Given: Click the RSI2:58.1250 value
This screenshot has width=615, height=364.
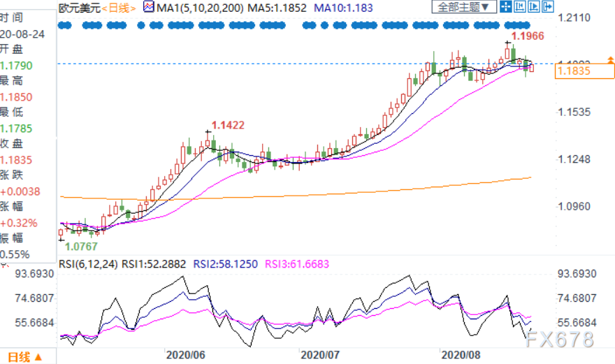Looking at the screenshot, I should click(x=226, y=264).
